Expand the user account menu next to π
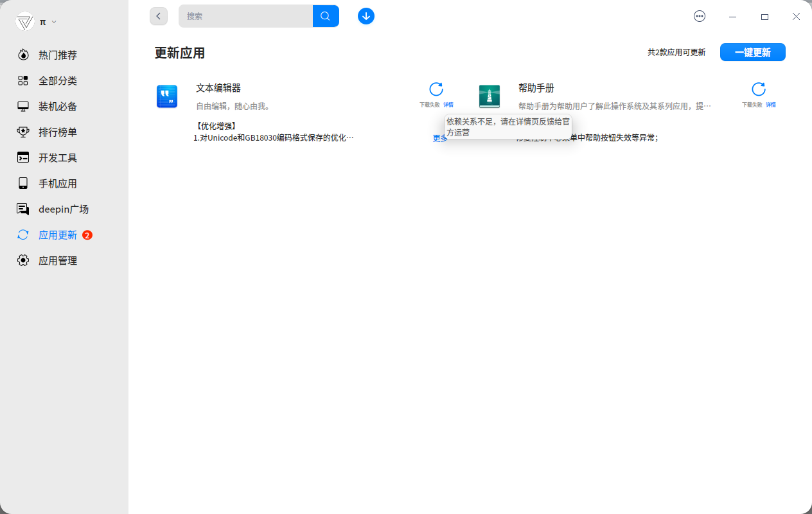812x514 pixels. 53,21
